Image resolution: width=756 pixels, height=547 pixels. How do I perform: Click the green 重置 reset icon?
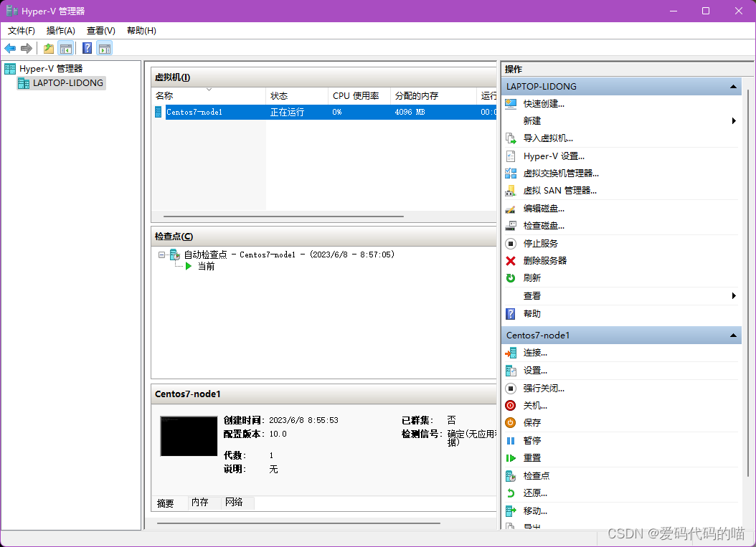(511, 458)
